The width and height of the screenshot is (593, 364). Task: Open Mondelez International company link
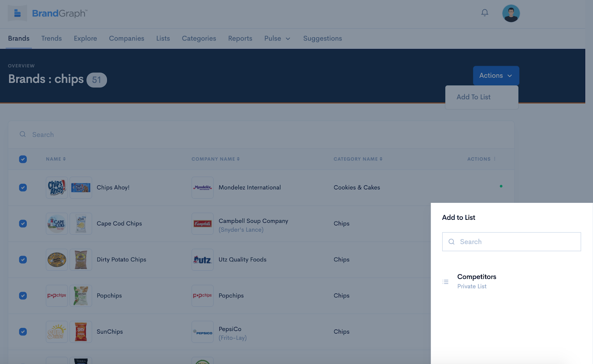point(250,188)
